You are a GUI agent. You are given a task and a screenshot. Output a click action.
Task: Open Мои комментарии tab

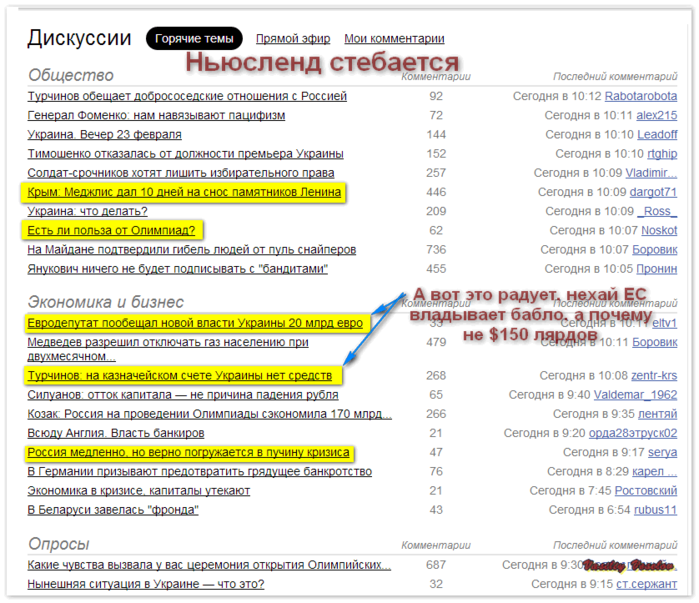394,39
